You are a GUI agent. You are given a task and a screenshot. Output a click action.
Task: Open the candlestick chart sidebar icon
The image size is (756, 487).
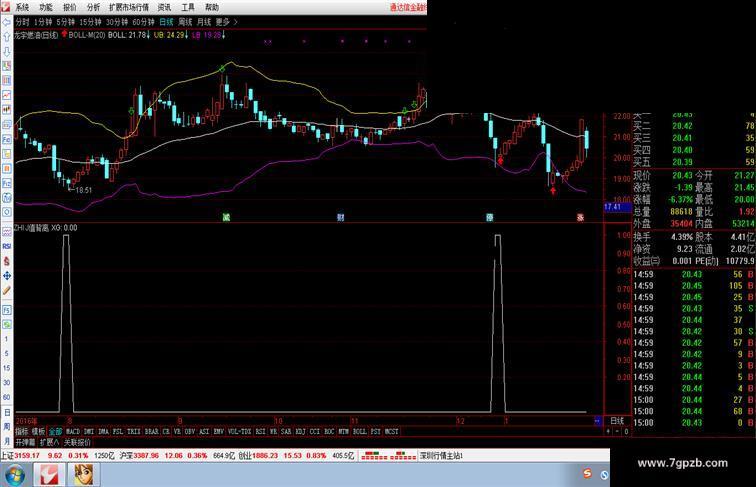(6, 109)
